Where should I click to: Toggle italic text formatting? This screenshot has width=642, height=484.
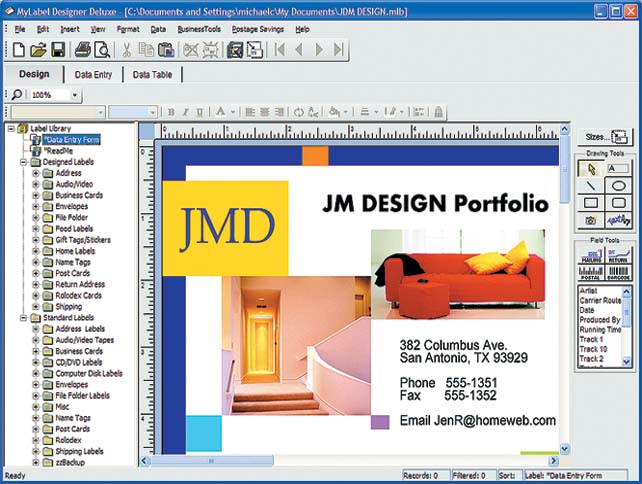[x=185, y=112]
